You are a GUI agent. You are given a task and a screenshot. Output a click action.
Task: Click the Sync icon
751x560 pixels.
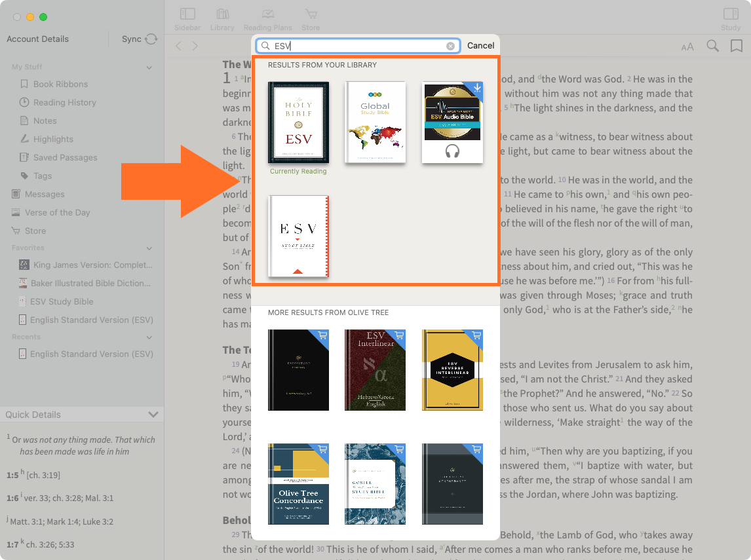coord(151,39)
